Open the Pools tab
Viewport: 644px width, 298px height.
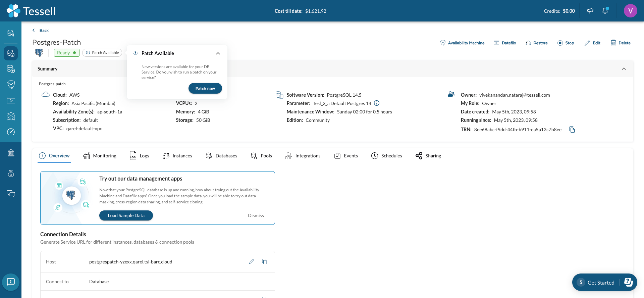[x=261, y=156]
